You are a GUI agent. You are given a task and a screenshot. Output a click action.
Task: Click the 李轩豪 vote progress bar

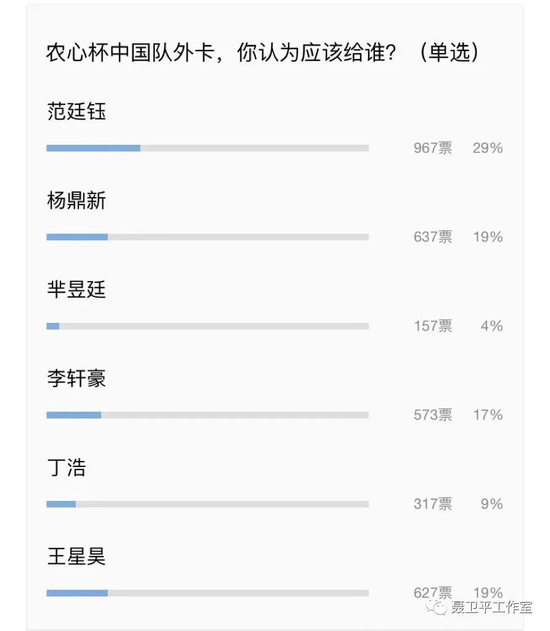click(208, 415)
